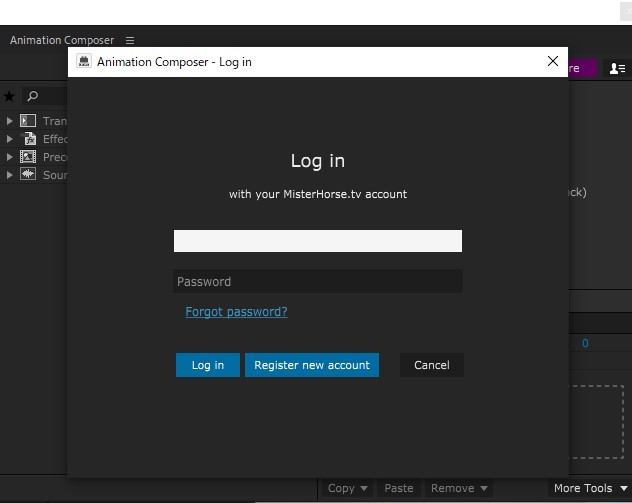Open the Remove dropdown
Image resolution: width=632 pixels, height=503 pixels.
(459, 488)
